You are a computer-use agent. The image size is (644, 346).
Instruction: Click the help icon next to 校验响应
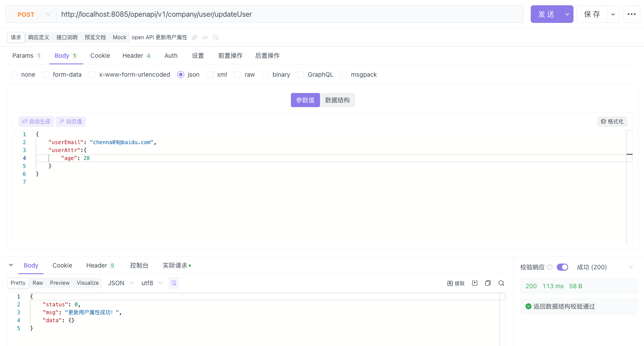click(550, 267)
